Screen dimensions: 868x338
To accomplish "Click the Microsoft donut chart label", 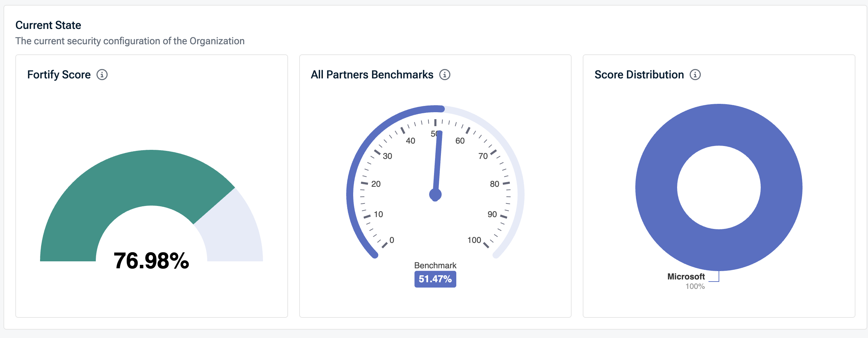I will pyautogui.click(x=686, y=277).
